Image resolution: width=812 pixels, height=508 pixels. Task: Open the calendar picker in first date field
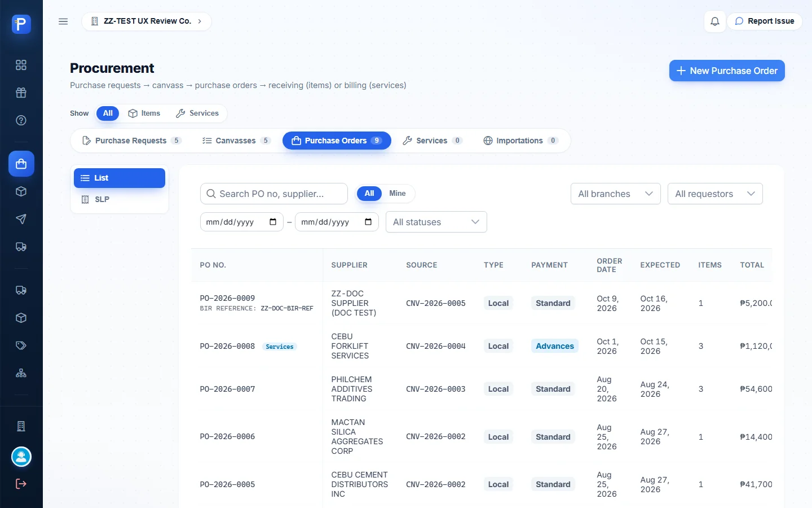273,222
